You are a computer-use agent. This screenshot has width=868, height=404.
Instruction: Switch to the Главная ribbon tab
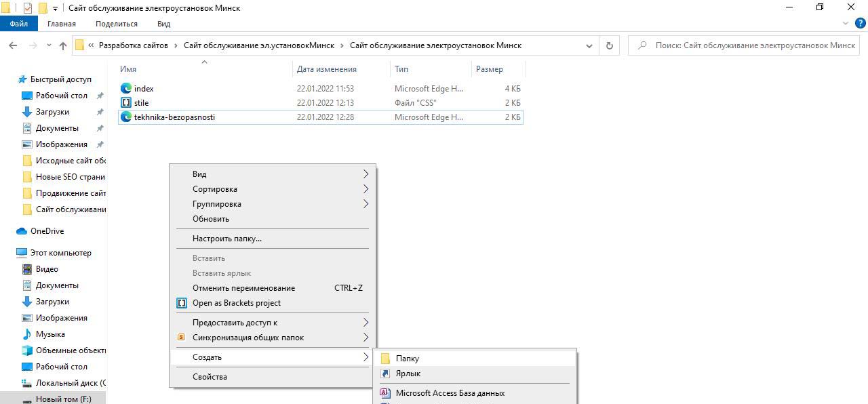[x=62, y=24]
